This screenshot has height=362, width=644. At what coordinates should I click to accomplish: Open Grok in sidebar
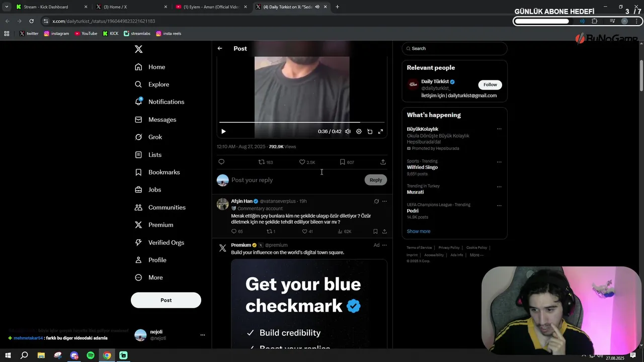coord(149,137)
